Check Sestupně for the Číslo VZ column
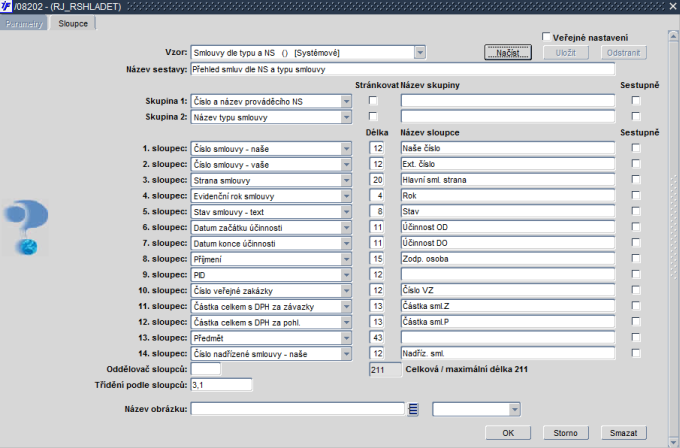This screenshot has width=680, height=448. click(x=636, y=290)
